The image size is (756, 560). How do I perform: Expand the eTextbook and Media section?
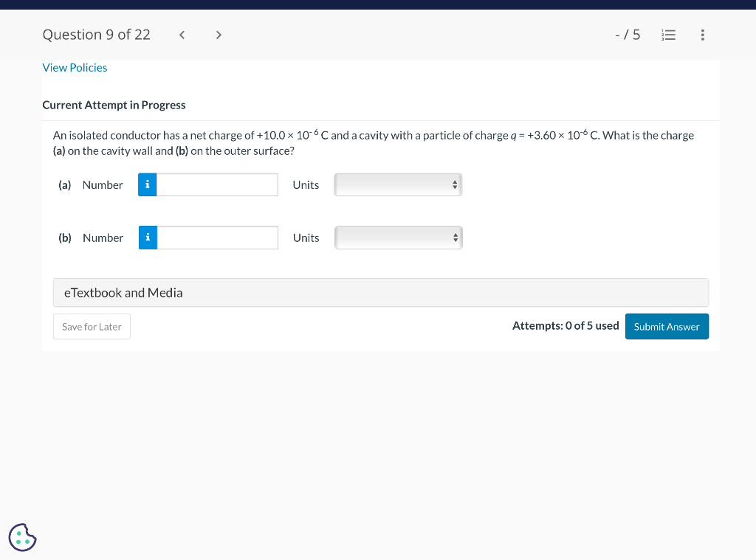click(x=381, y=292)
